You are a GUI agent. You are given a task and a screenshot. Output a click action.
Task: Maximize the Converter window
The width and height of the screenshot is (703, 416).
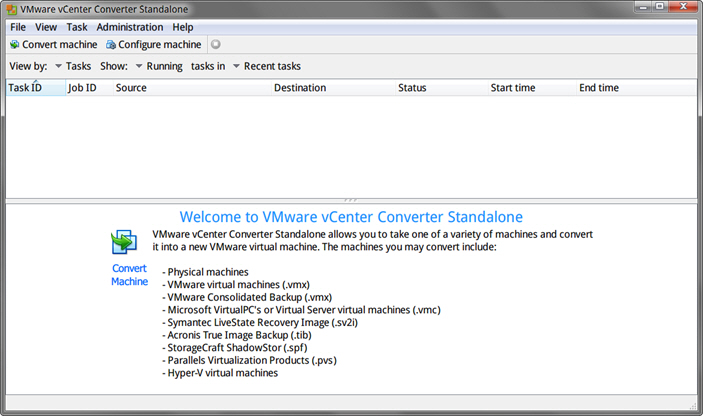click(661, 8)
